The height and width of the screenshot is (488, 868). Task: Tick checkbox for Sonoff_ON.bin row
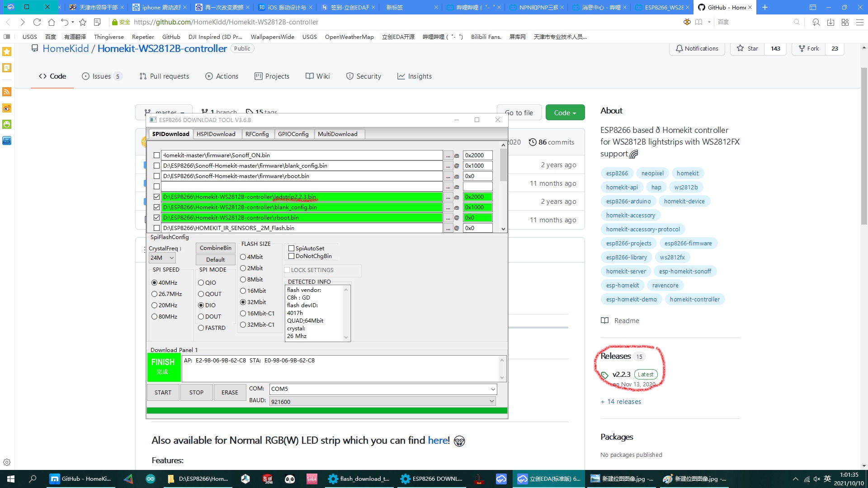[x=156, y=155]
